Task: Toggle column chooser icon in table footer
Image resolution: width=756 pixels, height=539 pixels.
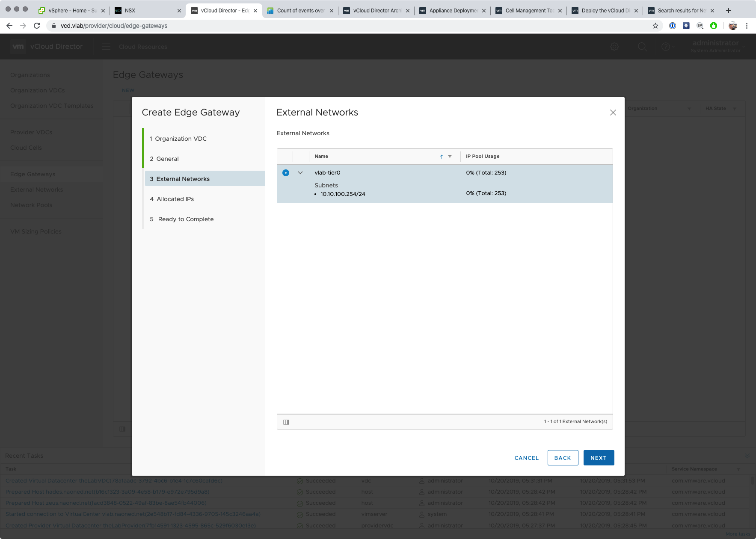Action: click(286, 422)
